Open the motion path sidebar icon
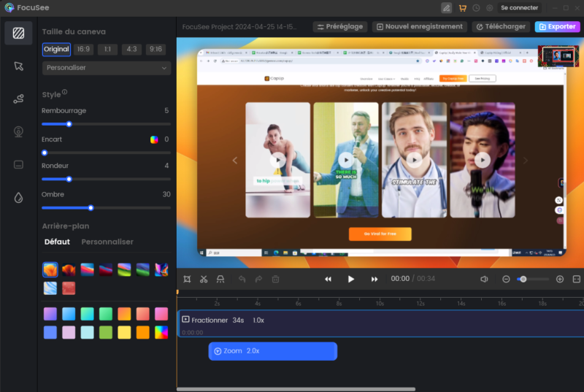 18,99
